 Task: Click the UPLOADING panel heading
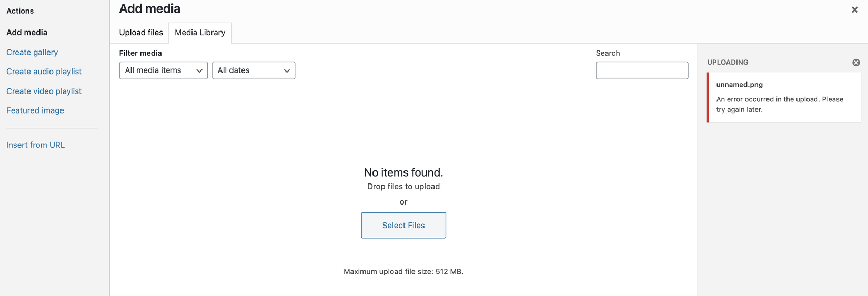(728, 62)
